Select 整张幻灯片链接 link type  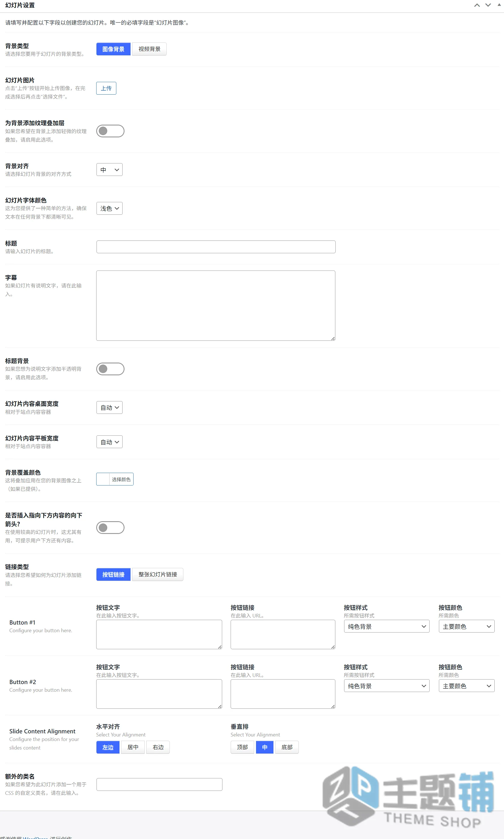pos(158,574)
